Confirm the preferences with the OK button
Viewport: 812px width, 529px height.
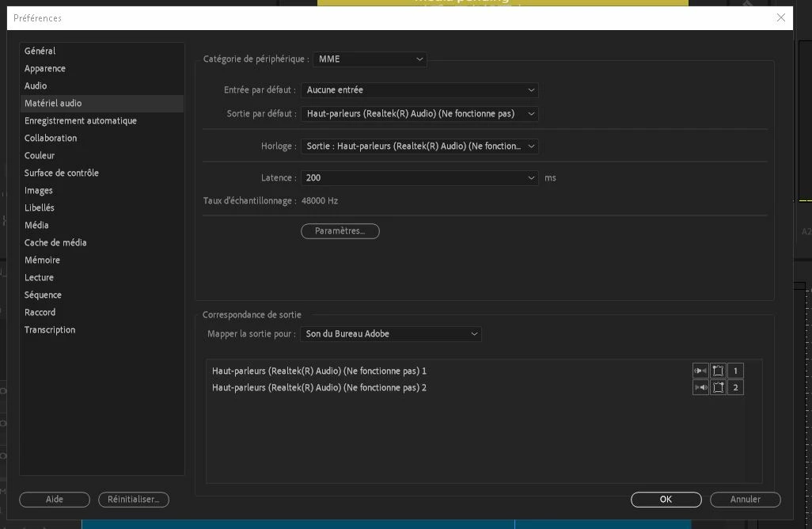[x=666, y=499]
